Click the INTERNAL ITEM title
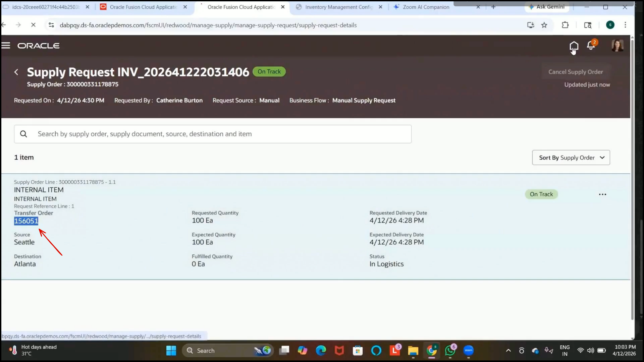This screenshot has height=362, width=644. pos(39,190)
